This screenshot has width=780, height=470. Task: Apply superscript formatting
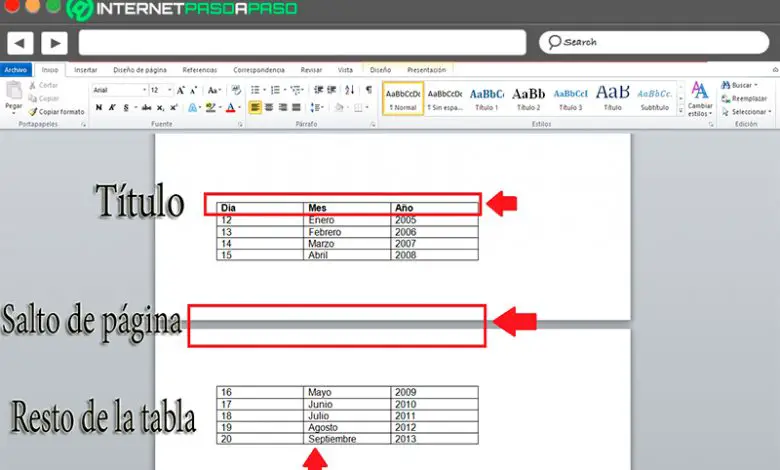174,107
